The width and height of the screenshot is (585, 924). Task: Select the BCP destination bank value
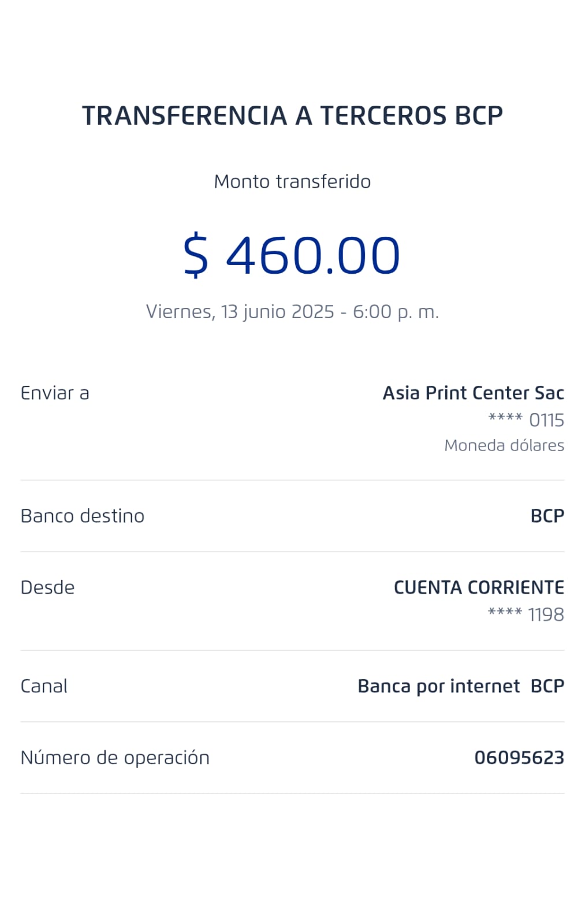(547, 516)
